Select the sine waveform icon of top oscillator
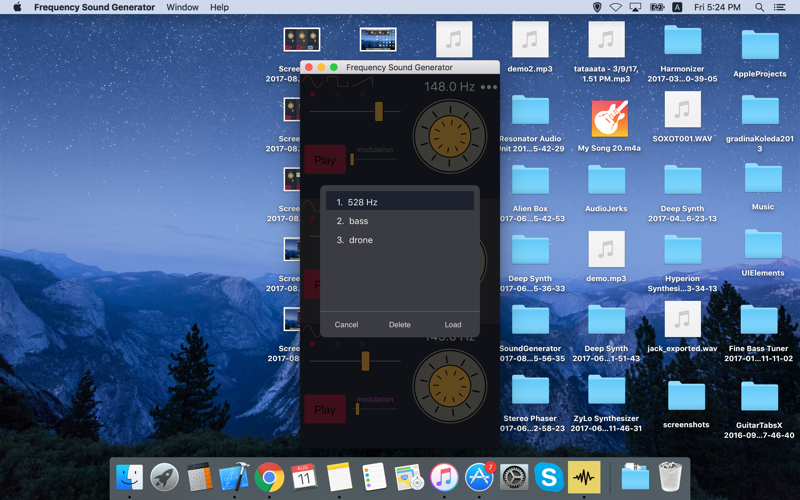The image size is (800, 500). 312,82
